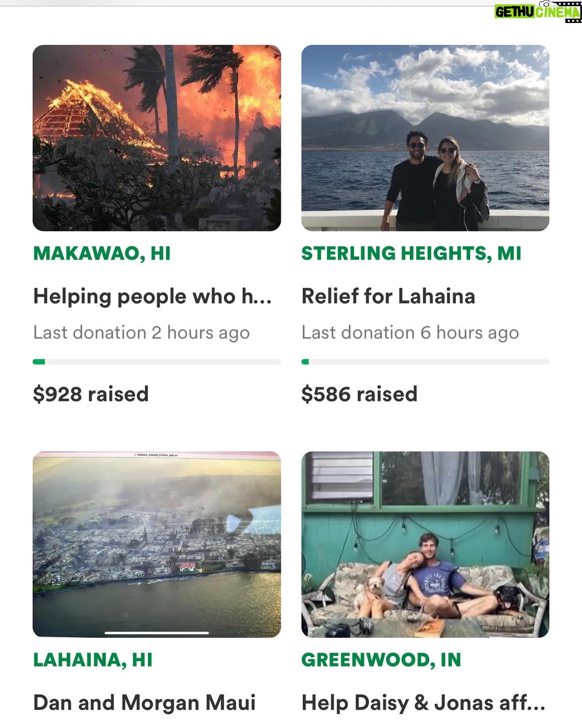Click the Gethu Cinema watermark logo
The image size is (582, 728).
tap(538, 12)
